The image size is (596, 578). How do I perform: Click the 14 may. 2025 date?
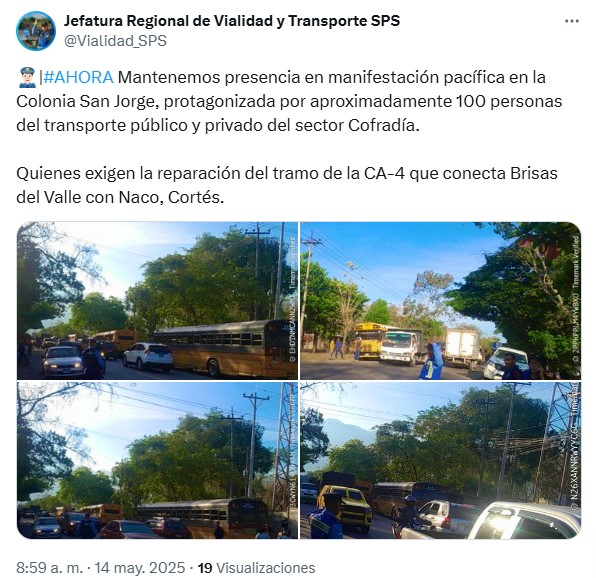(139, 568)
